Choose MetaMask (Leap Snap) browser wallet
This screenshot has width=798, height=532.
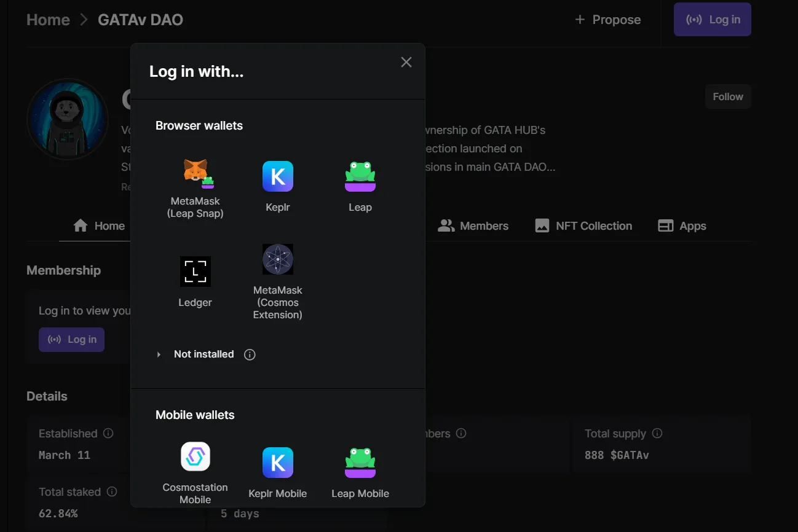[196, 187]
